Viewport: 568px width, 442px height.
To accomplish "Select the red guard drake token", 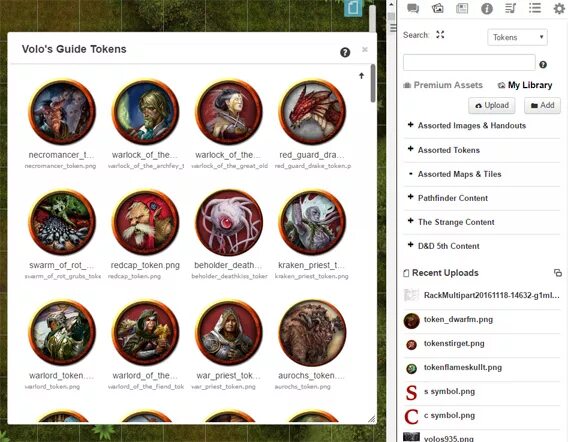I will [x=312, y=112].
